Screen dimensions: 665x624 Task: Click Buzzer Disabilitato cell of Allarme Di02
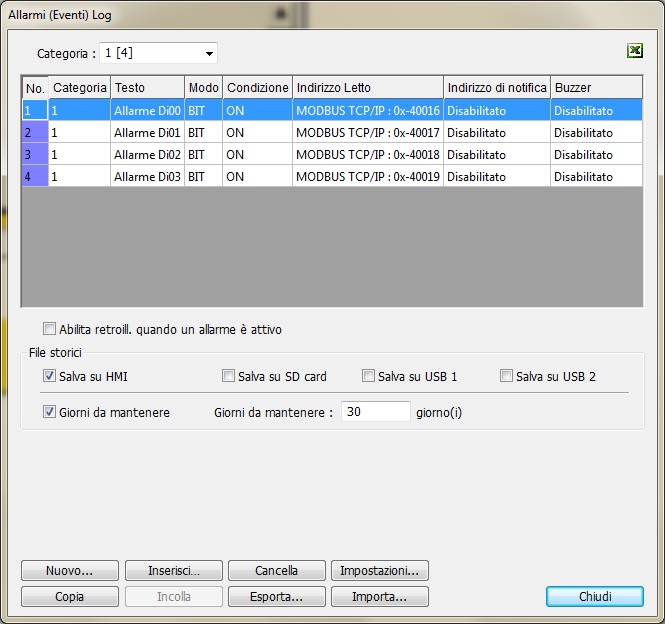click(596, 154)
